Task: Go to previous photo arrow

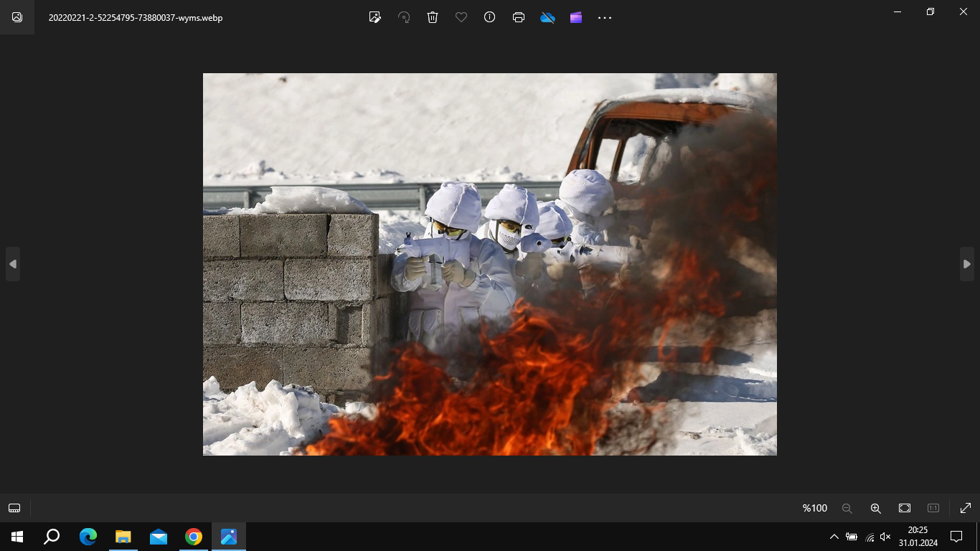Action: (x=12, y=264)
